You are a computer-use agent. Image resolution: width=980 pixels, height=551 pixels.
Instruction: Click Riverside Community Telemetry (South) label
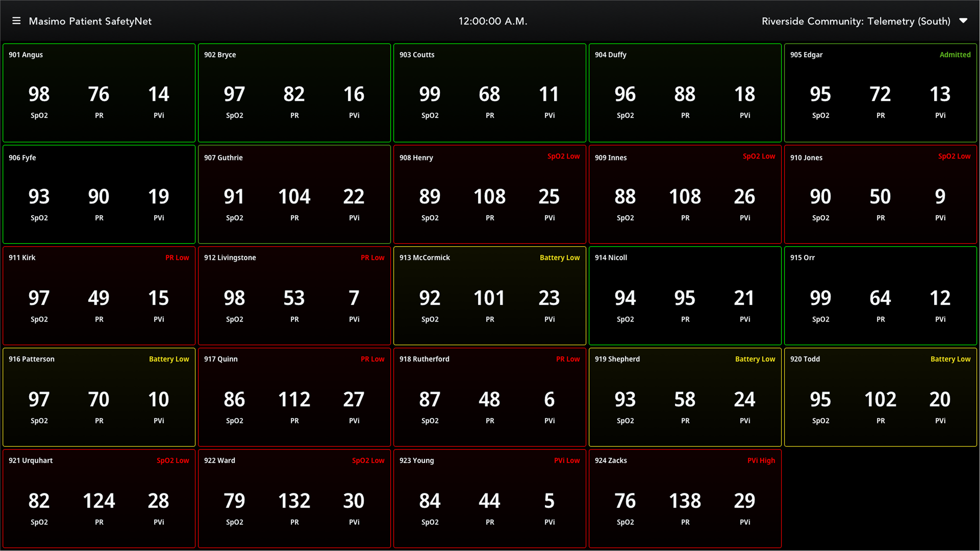(x=856, y=21)
